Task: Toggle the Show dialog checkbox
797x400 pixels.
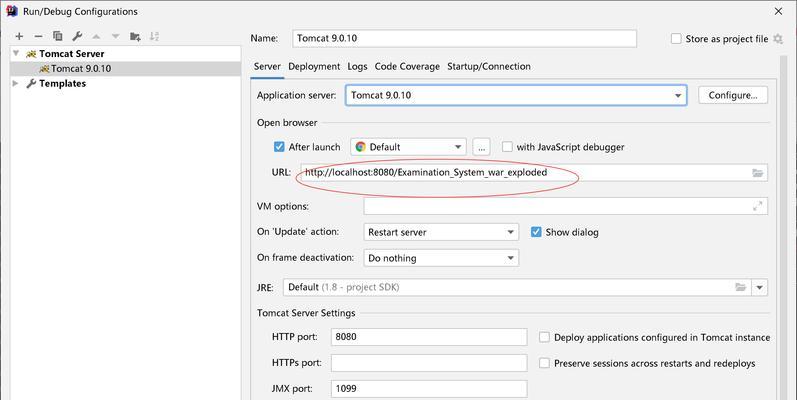Action: click(x=536, y=232)
